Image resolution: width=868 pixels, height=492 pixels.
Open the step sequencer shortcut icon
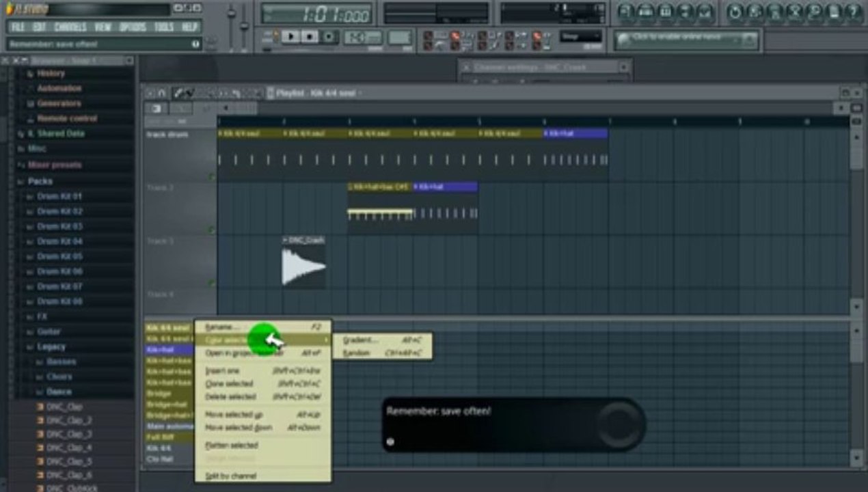646,12
